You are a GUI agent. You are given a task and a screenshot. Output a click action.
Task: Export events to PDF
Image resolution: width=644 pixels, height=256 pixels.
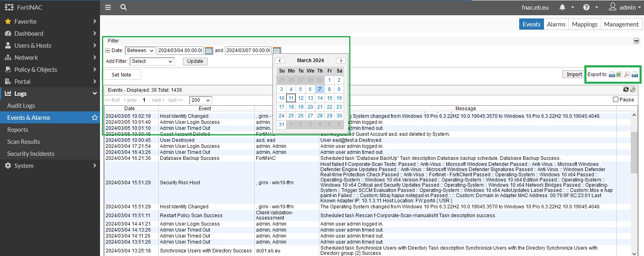coord(627,75)
